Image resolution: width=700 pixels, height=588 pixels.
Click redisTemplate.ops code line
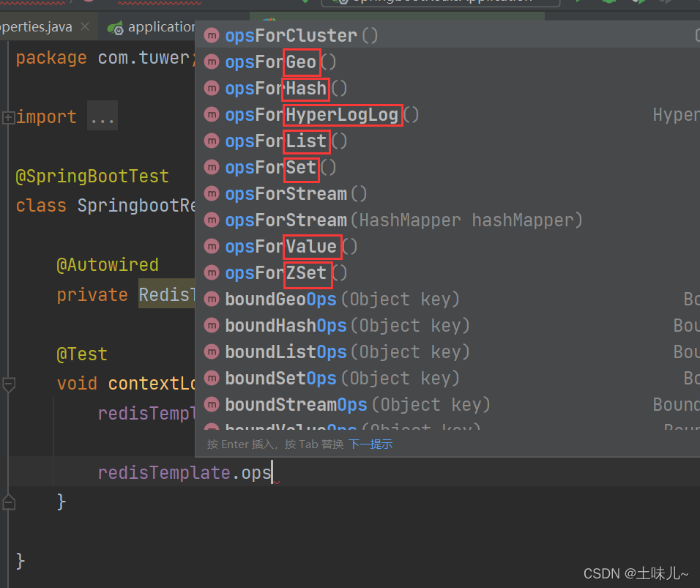tap(185, 472)
